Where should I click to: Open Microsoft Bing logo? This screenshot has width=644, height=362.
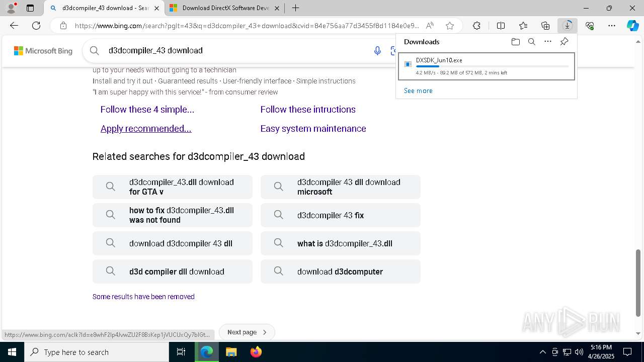pyautogui.click(x=43, y=51)
